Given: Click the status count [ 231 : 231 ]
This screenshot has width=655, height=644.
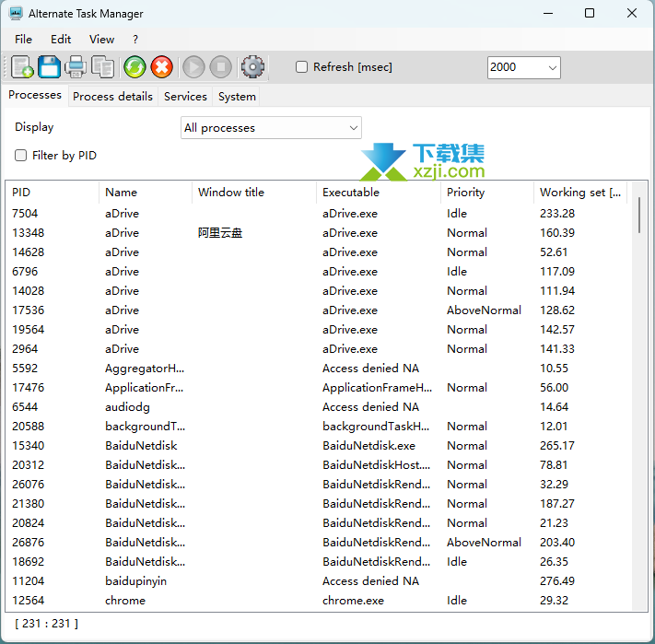Looking at the screenshot, I should point(46,624).
